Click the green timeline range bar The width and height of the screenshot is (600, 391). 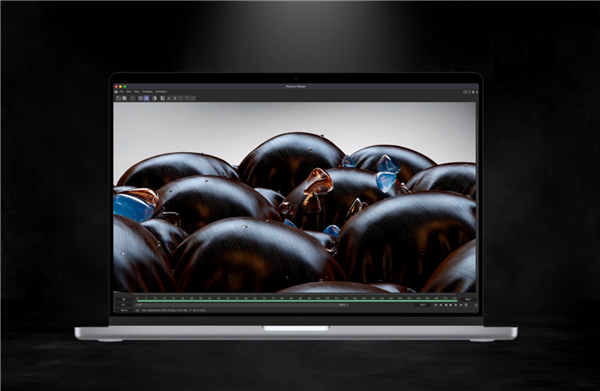click(297, 301)
